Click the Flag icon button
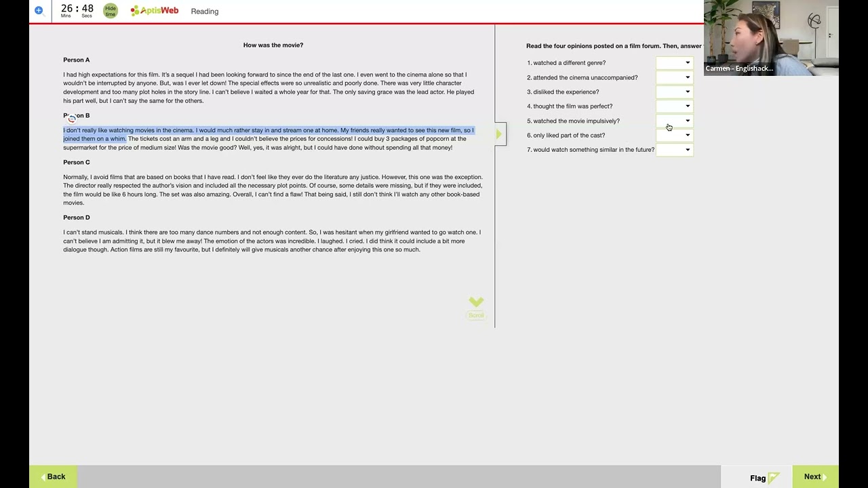This screenshot has height=488, width=868. click(765, 477)
